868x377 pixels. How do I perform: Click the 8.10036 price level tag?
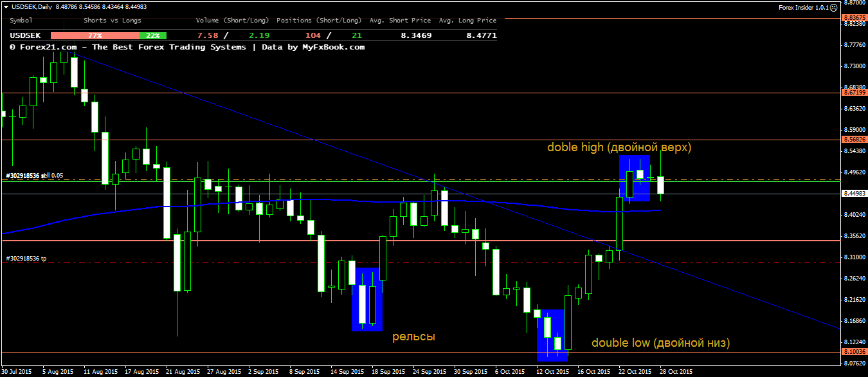click(x=854, y=352)
